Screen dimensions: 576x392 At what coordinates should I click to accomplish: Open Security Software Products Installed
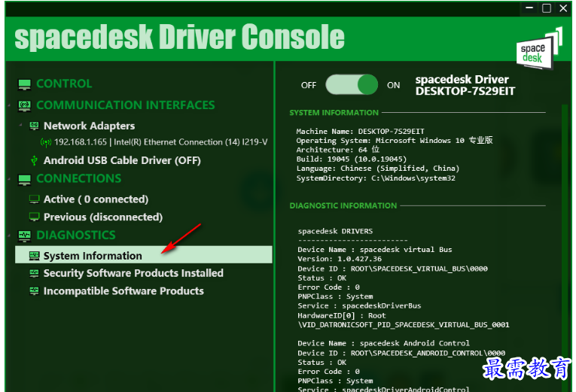tap(133, 273)
